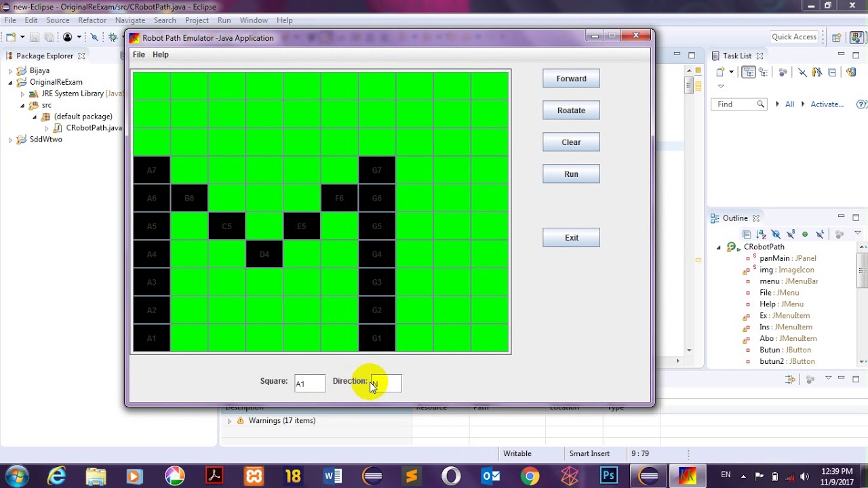Image resolution: width=868 pixels, height=488 pixels.
Task: Collapse the CRobotPath class in Outline
Action: point(719,247)
